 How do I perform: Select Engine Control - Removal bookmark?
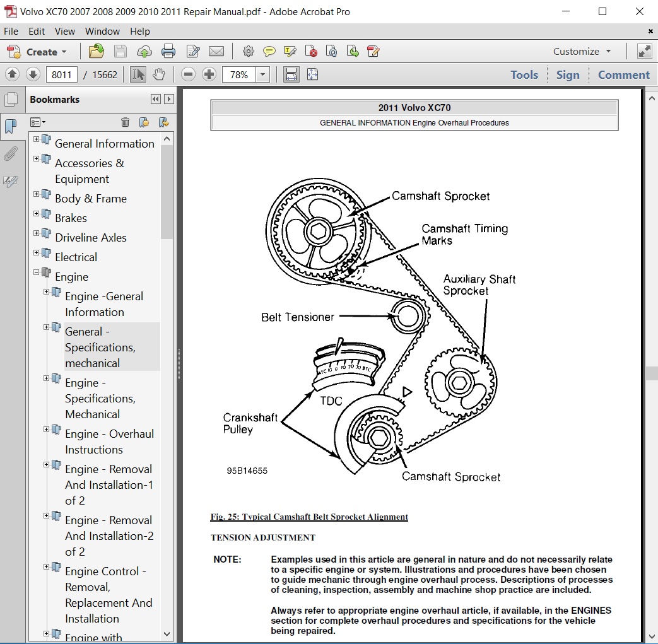(x=109, y=595)
